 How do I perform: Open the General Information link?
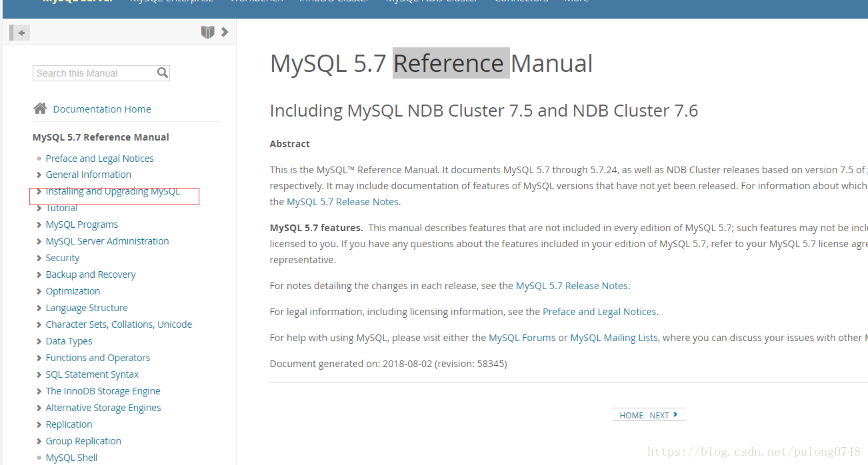(x=88, y=175)
